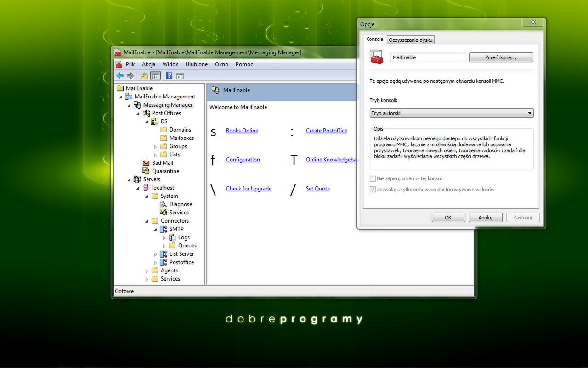588x368 pixels.
Task: Open the Plik menu
Action: point(130,64)
